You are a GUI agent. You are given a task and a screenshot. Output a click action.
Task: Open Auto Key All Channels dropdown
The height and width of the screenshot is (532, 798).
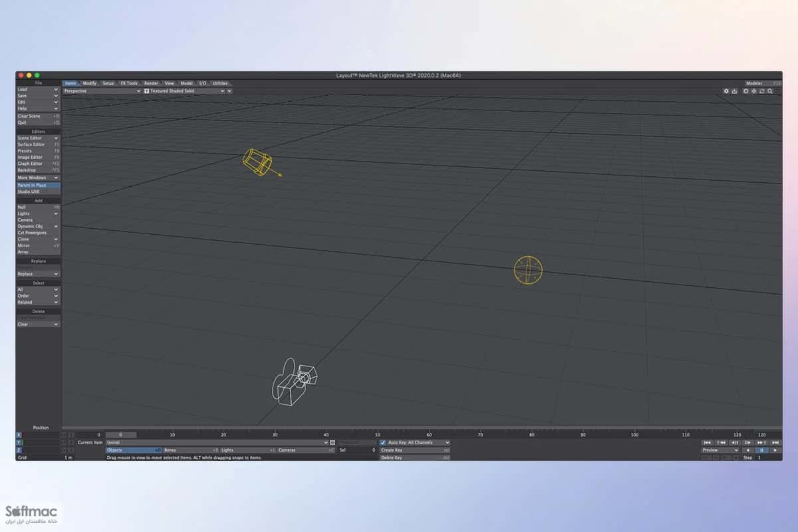click(x=419, y=442)
